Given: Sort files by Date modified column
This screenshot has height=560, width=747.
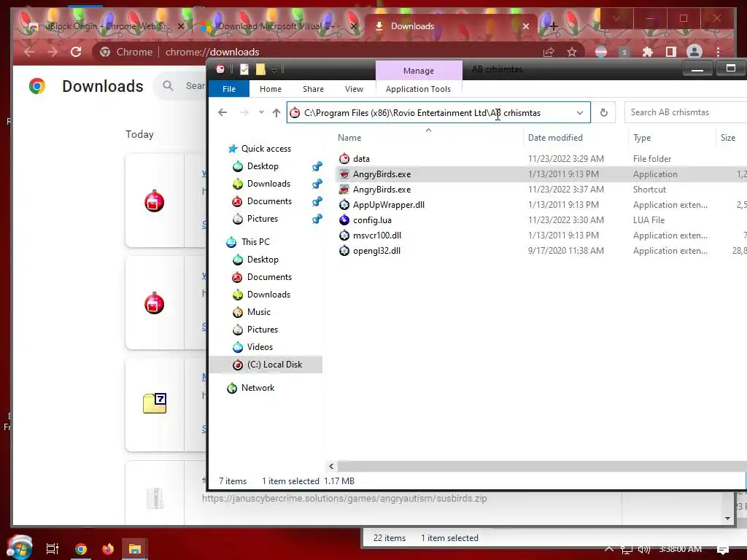Looking at the screenshot, I should tap(555, 138).
